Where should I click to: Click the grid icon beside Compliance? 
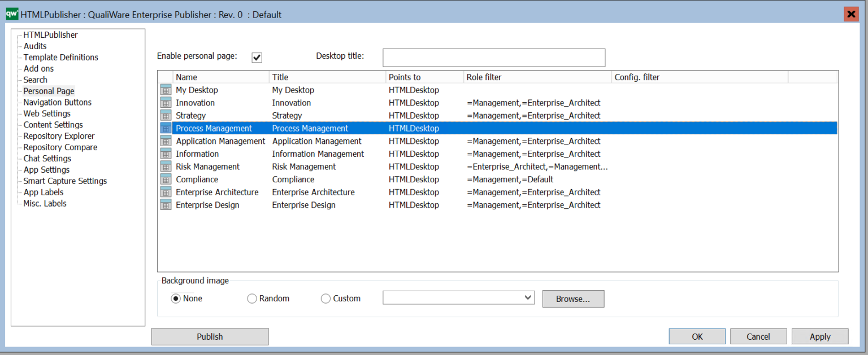coord(166,179)
